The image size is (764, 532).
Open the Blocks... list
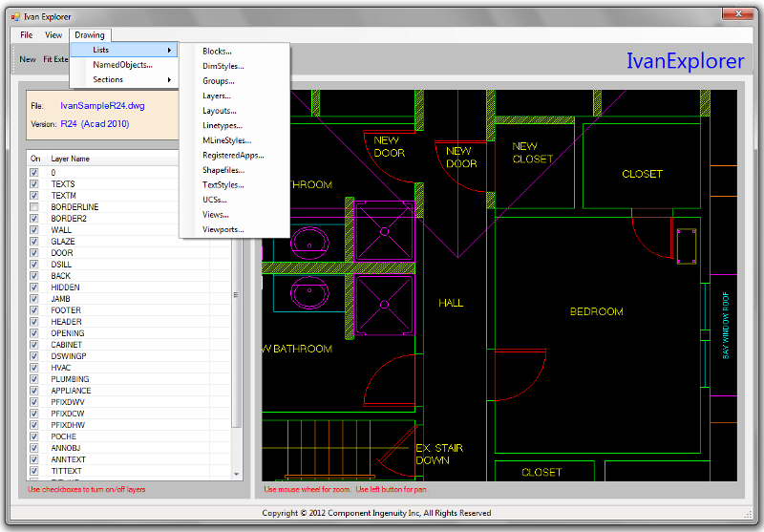coord(234,52)
